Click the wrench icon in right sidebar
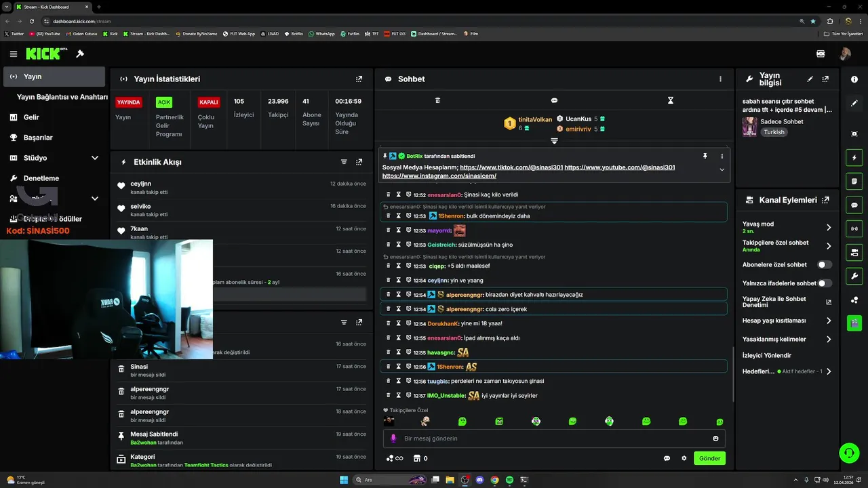Screen dimensions: 868x488 coord(854,276)
